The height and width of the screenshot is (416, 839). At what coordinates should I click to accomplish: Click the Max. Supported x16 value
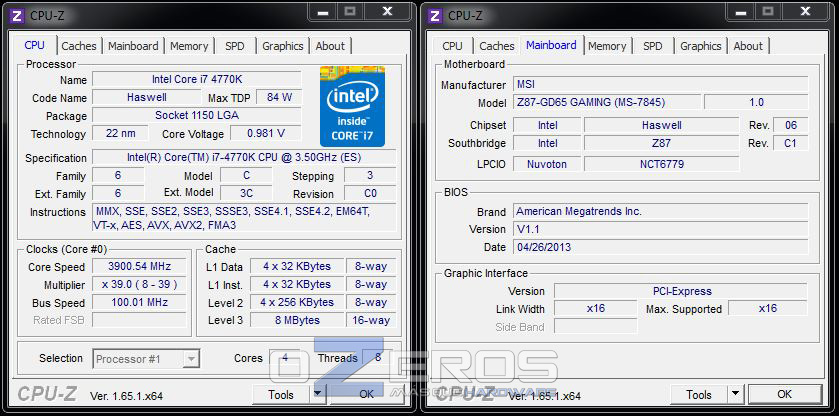(x=768, y=308)
